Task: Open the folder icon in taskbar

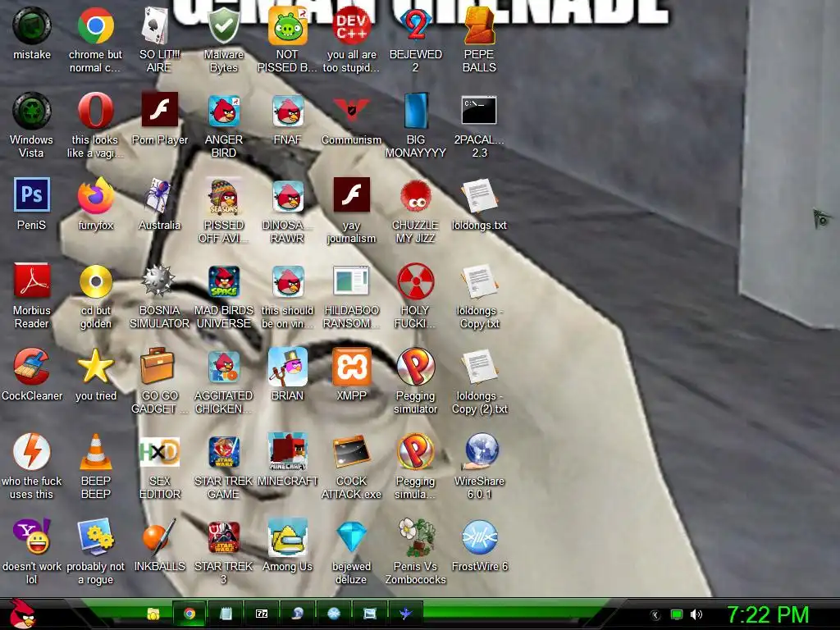Action: pos(153,614)
